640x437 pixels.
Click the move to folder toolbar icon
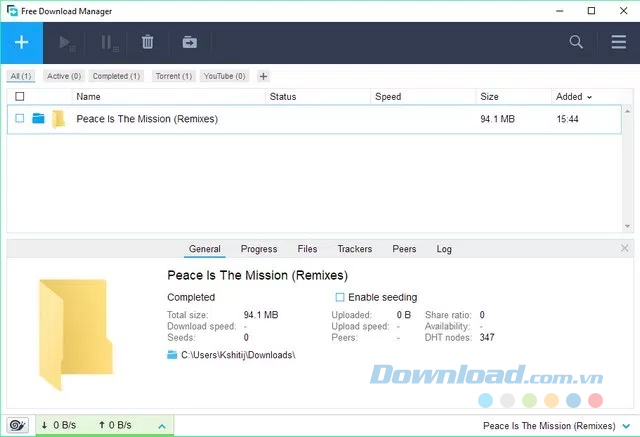pyautogui.click(x=189, y=42)
